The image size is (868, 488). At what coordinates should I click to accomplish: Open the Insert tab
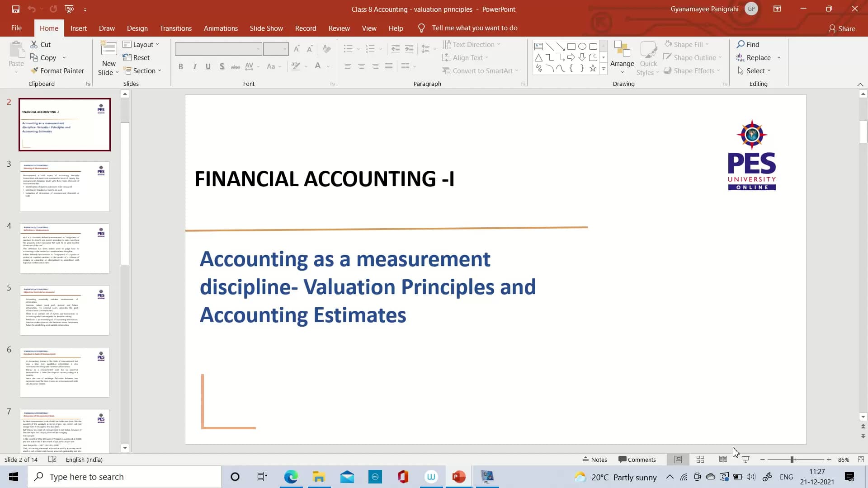79,28
